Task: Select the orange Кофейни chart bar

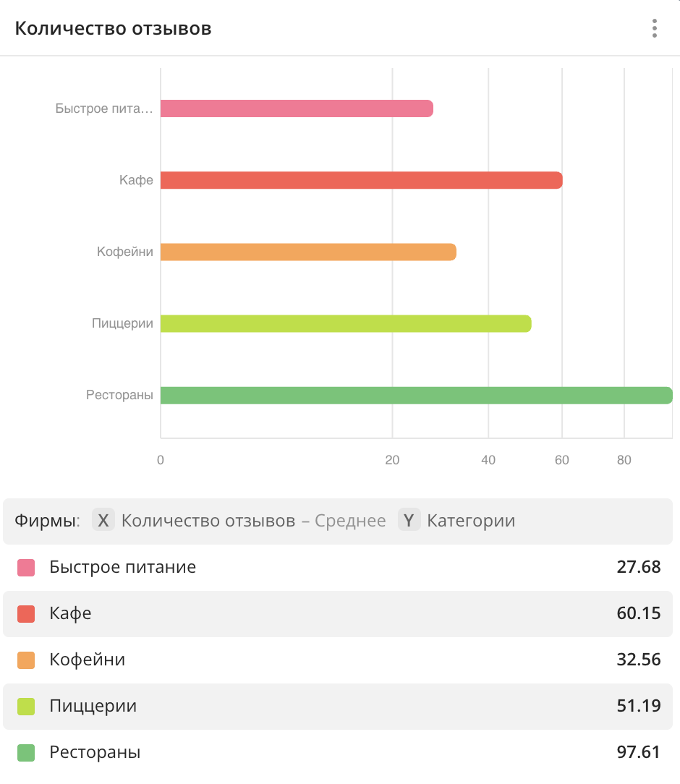Action: pyautogui.click(x=308, y=252)
